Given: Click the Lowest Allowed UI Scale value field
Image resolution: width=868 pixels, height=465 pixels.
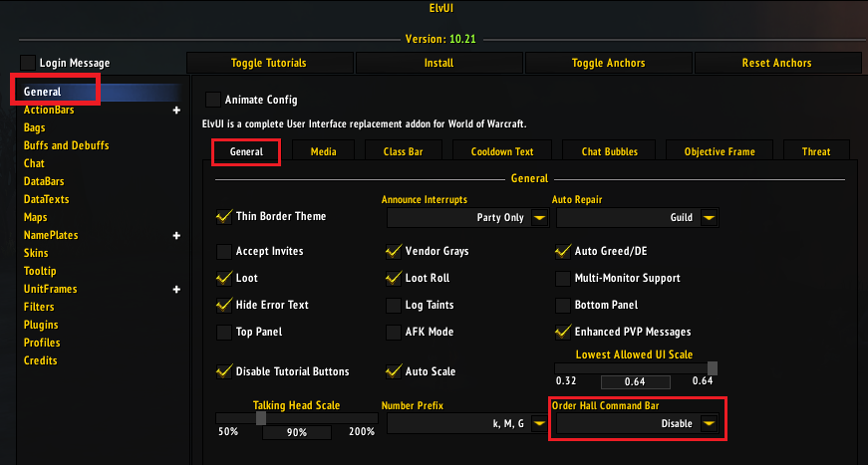Looking at the screenshot, I should [x=635, y=382].
